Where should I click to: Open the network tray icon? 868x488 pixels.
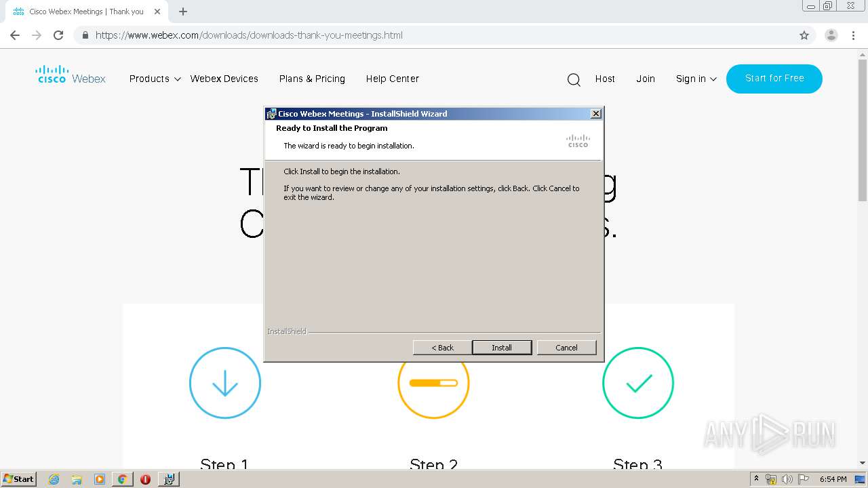[771, 479]
